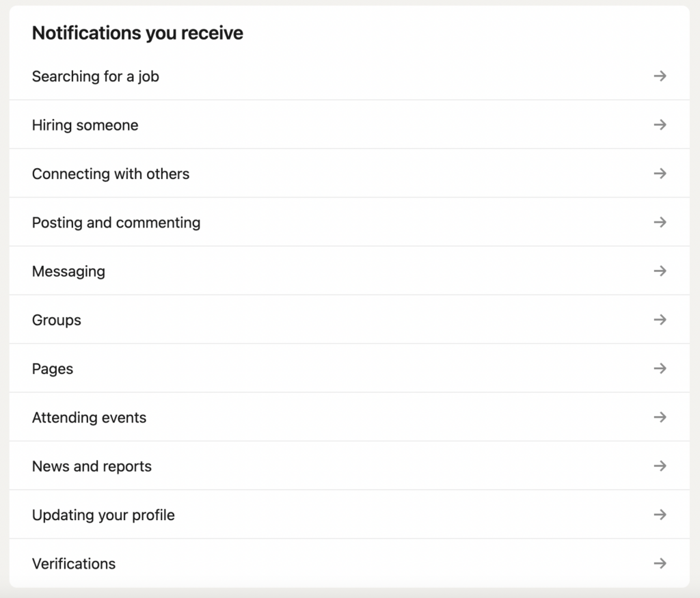The image size is (700, 598).
Task: Open Verifications notification settings
Action: tap(73, 563)
